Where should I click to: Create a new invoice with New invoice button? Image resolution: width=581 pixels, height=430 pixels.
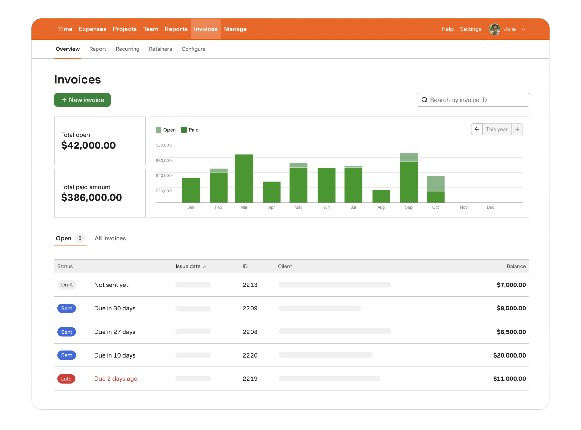point(82,100)
